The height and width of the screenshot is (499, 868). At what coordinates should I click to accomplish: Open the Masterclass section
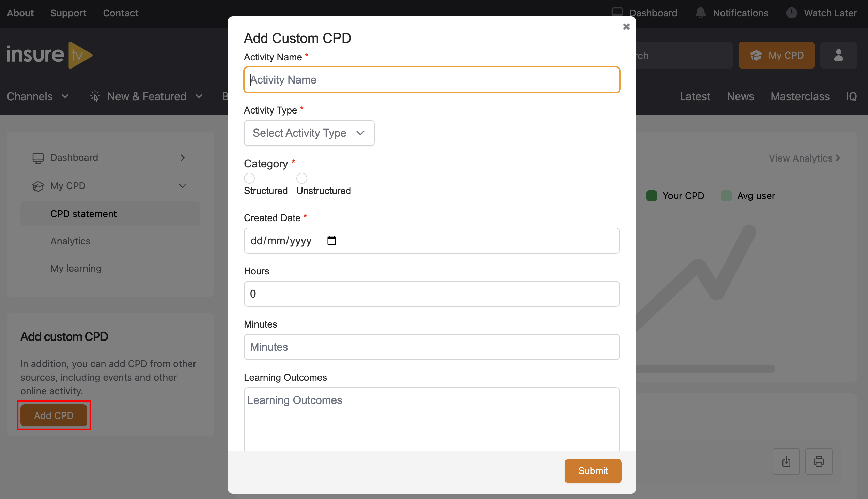pyautogui.click(x=800, y=96)
